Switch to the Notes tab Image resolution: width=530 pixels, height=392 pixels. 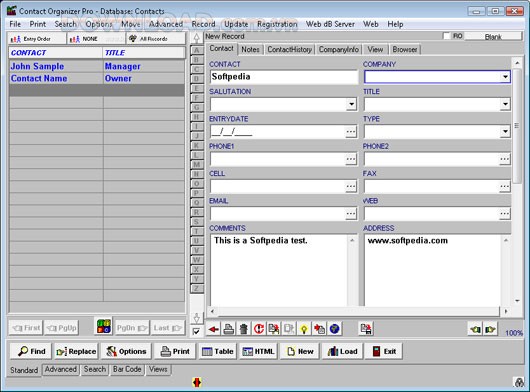tap(250, 49)
